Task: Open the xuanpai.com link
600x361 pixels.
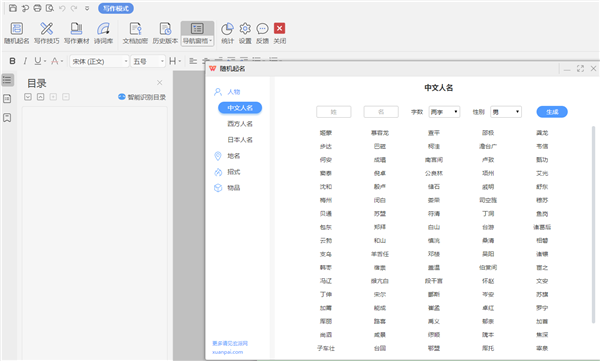Action: [227, 352]
